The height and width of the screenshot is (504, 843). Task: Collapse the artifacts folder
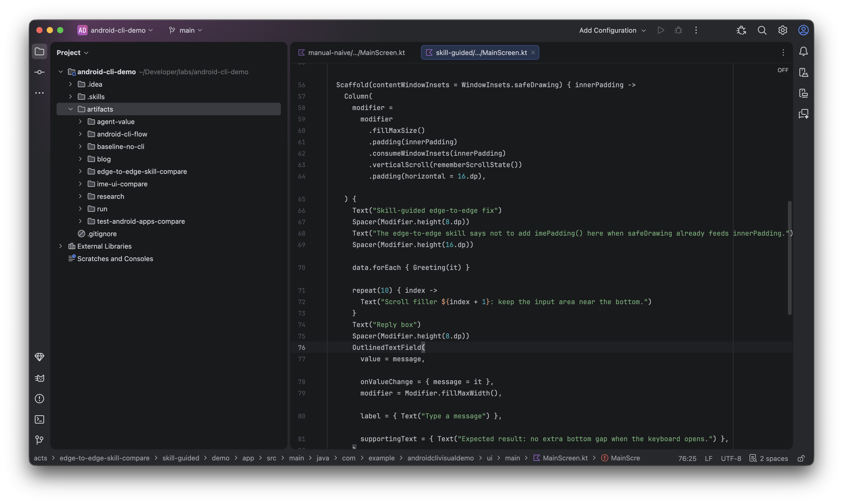click(x=71, y=109)
